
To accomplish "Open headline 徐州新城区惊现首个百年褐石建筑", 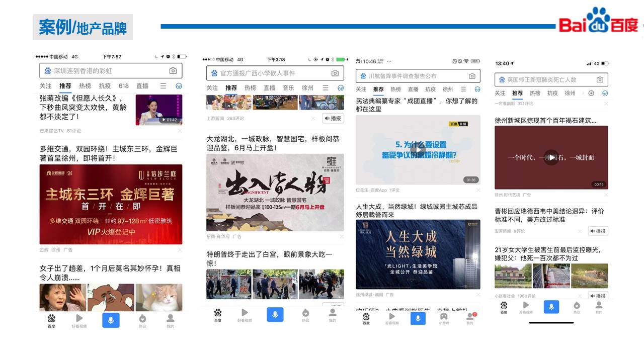I will coord(545,121).
